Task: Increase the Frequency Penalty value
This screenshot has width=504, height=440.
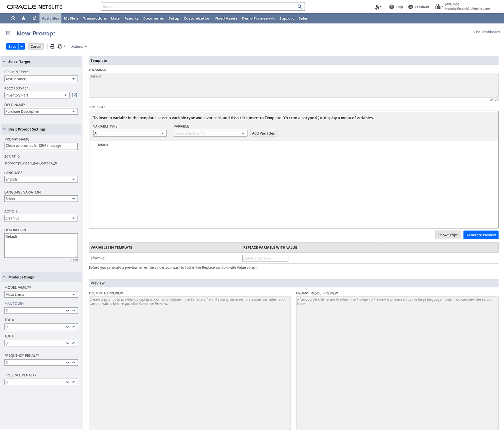Action: [74, 363]
